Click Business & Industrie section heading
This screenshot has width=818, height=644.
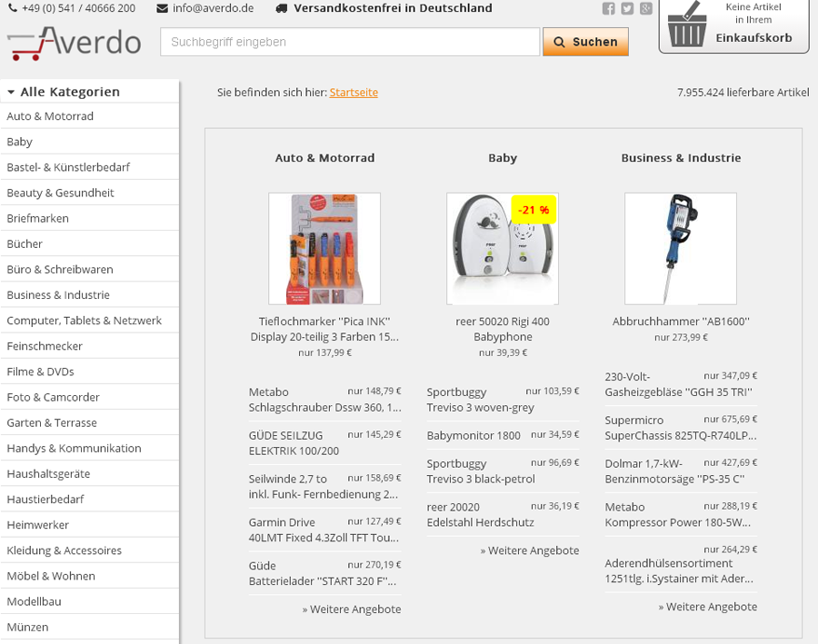coord(681,158)
